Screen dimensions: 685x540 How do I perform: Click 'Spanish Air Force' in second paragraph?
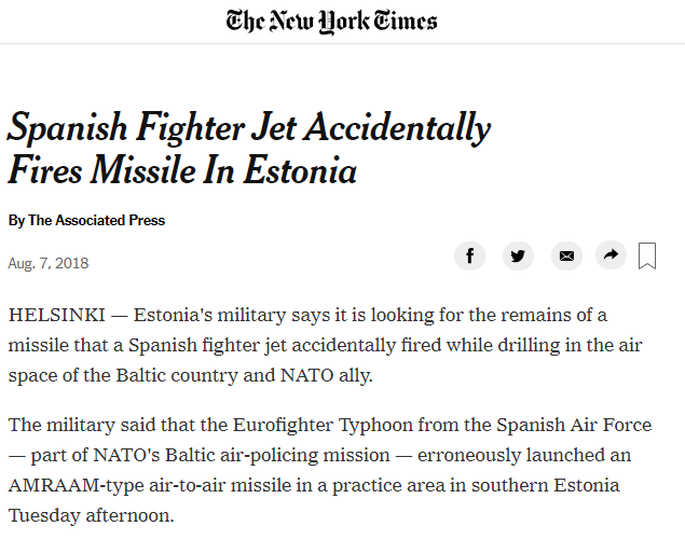[x=574, y=425]
